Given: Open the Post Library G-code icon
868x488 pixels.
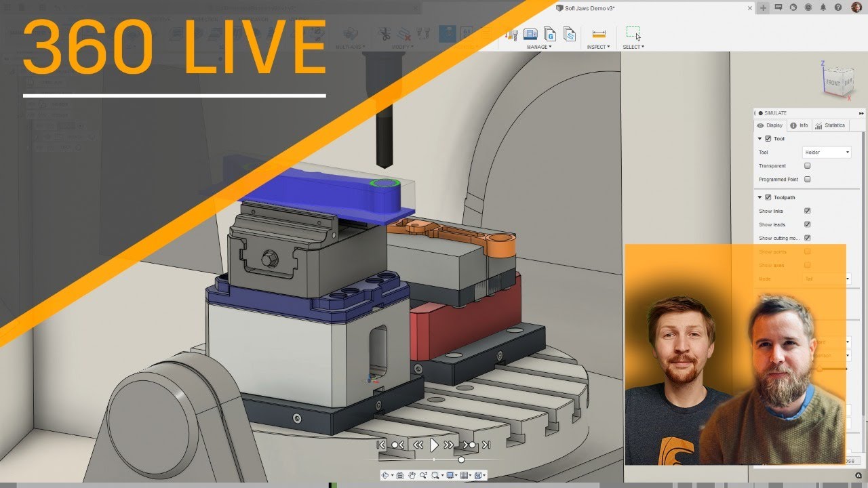Looking at the screenshot, I should coord(550,34).
